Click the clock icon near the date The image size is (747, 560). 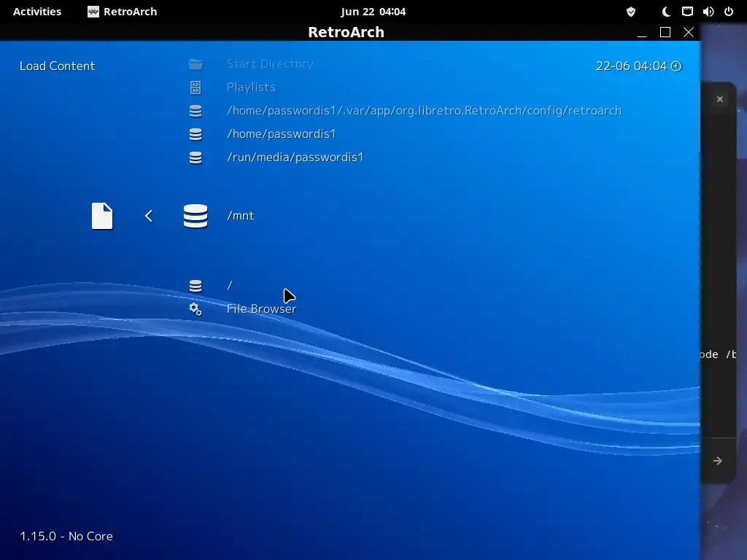click(676, 66)
